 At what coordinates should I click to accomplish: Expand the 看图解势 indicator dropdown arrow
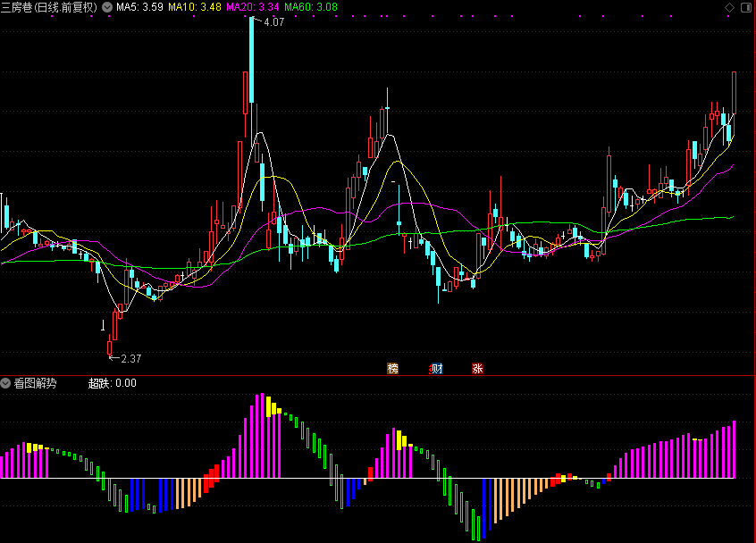[5, 383]
